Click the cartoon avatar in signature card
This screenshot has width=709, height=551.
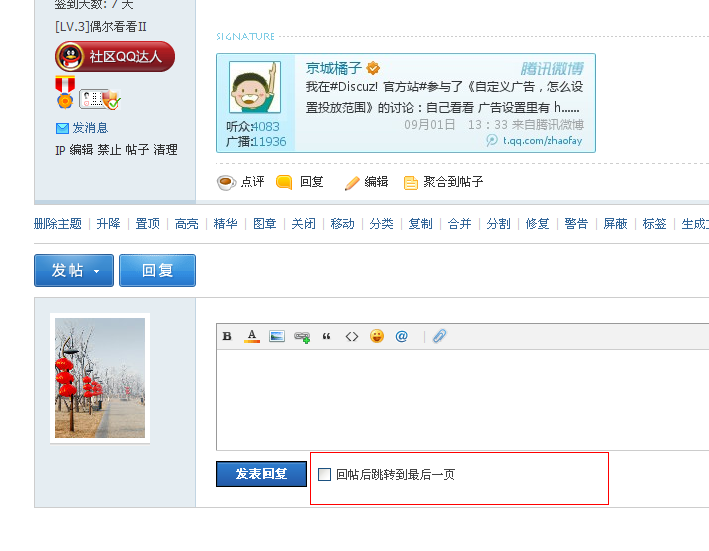tap(255, 87)
